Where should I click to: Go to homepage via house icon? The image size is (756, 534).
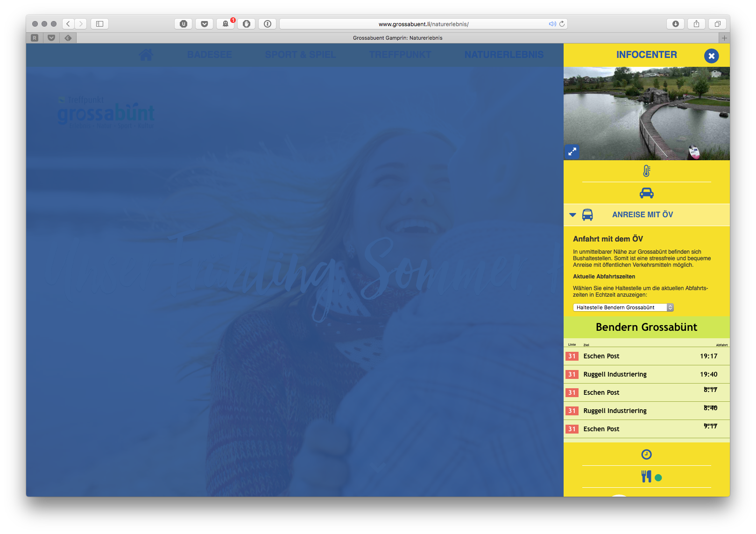[146, 55]
